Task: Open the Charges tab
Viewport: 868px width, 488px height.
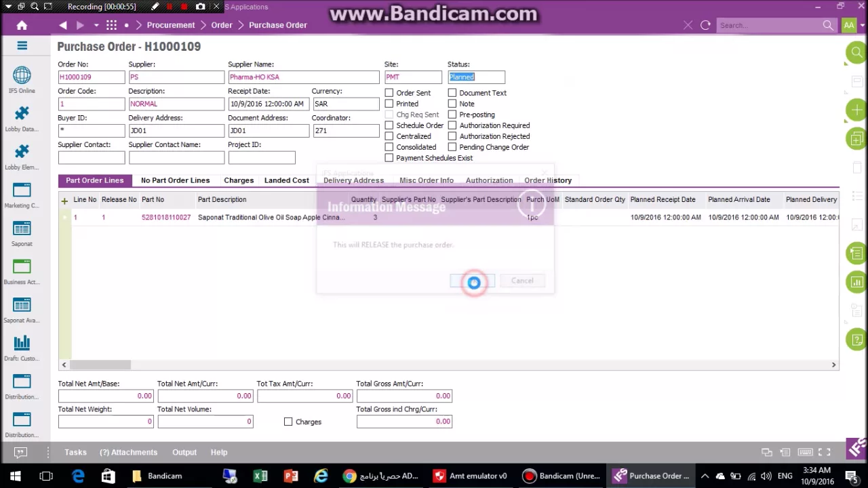Action: (x=239, y=180)
